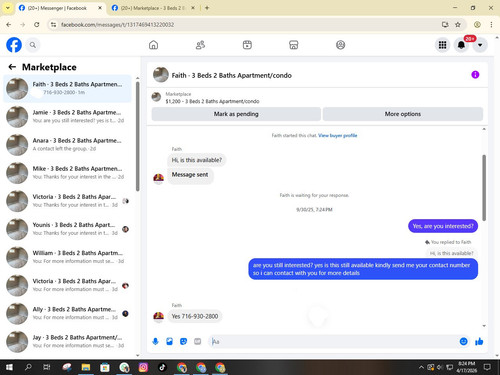Viewport: 500px width, 375px height.
Task: Open Windows taskbar search
Action: pos(28,367)
